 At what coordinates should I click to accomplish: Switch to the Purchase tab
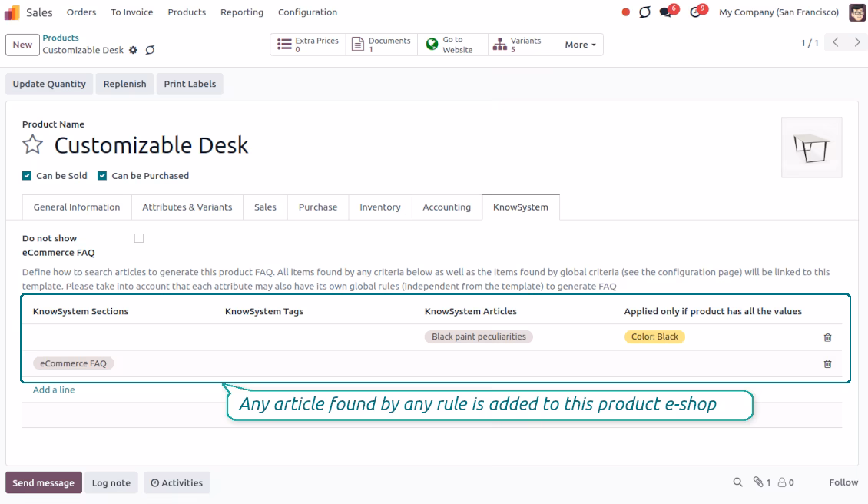point(318,207)
